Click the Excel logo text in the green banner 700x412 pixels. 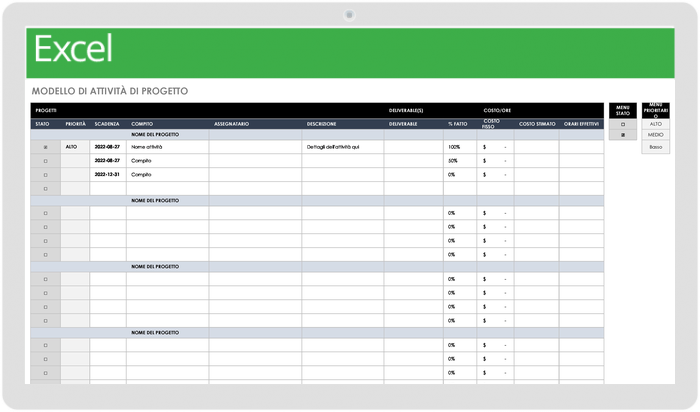[73, 49]
